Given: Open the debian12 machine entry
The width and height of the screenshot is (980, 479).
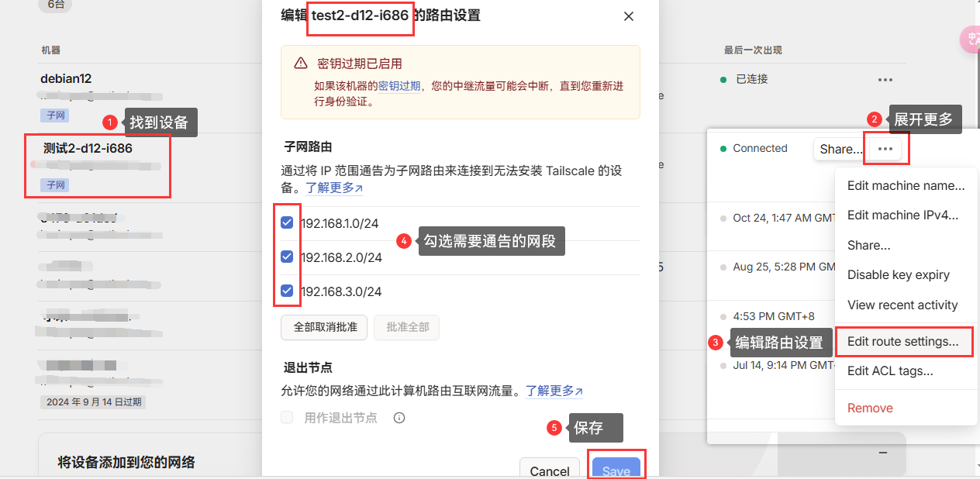Looking at the screenshot, I should tap(66, 79).
